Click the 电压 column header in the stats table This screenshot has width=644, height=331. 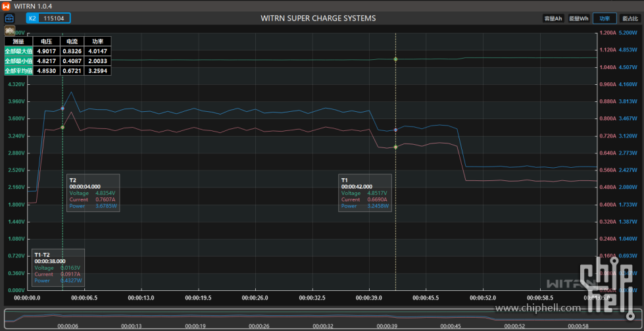tap(45, 41)
